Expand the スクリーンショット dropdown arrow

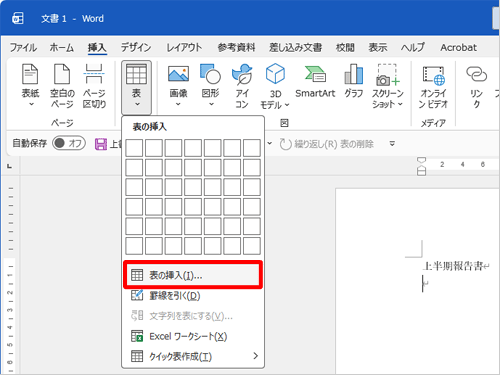point(400,104)
